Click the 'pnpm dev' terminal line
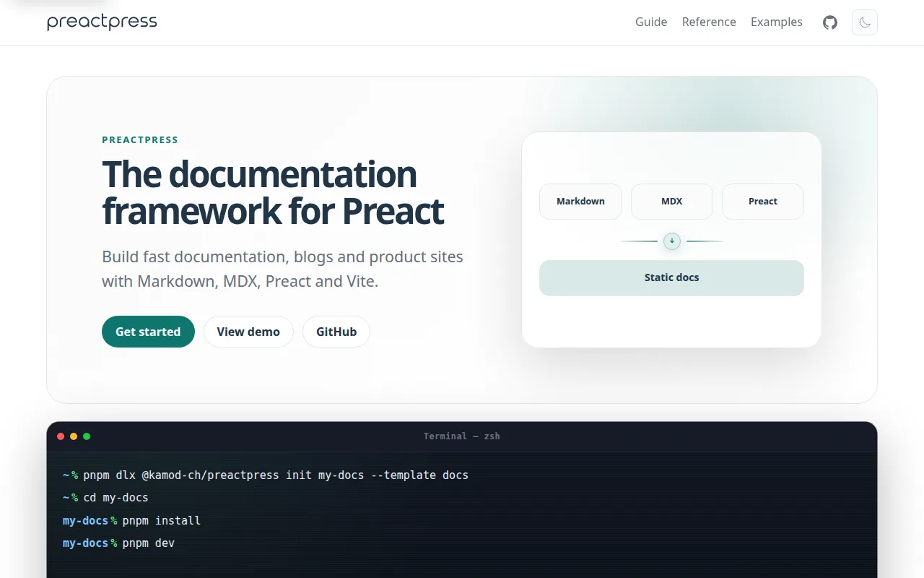The width and height of the screenshot is (924, 578). click(118, 543)
